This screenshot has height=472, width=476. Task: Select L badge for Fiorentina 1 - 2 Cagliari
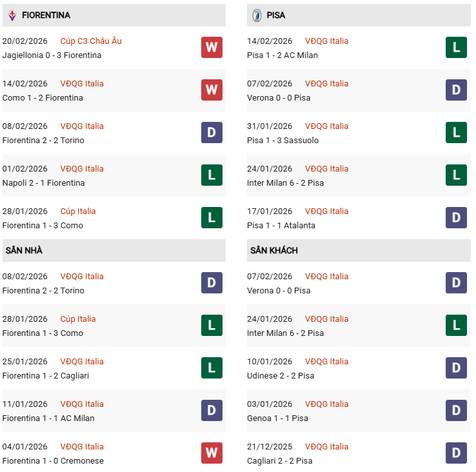[x=212, y=368]
